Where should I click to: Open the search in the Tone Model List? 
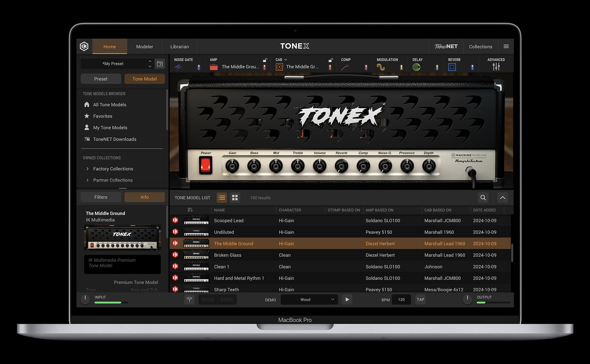click(x=483, y=198)
